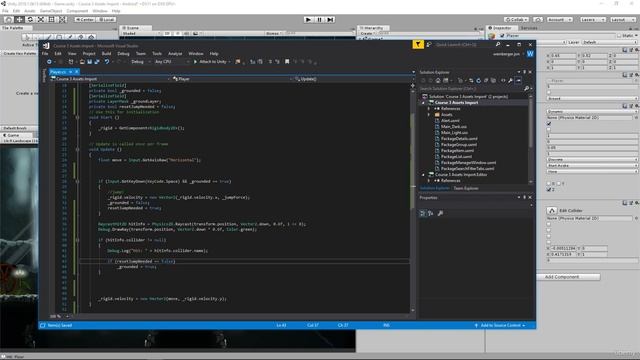Select the Move tool in Unity toolbar
Viewport: 640px width, 360px height.
(19, 20)
